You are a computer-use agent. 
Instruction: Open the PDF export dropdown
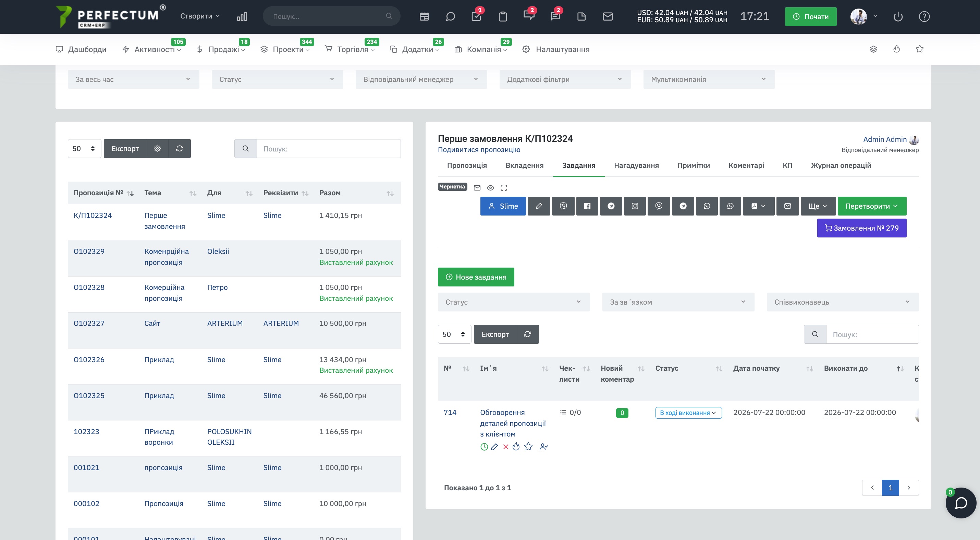pyautogui.click(x=758, y=206)
